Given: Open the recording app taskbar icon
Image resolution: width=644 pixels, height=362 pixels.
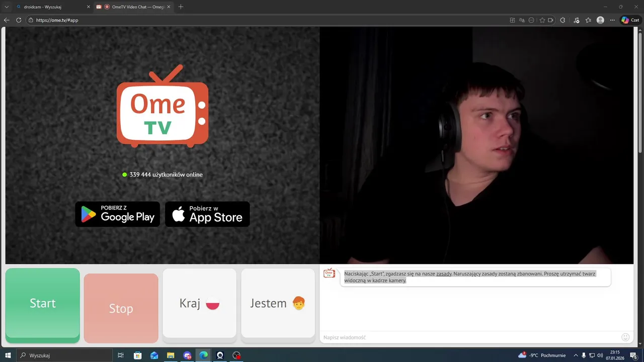Looking at the screenshot, I should (236, 355).
